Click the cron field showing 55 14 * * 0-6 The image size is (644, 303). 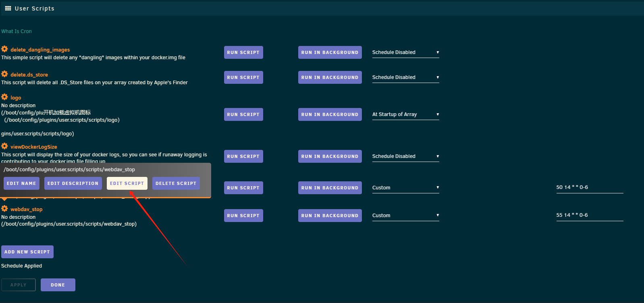(589, 215)
